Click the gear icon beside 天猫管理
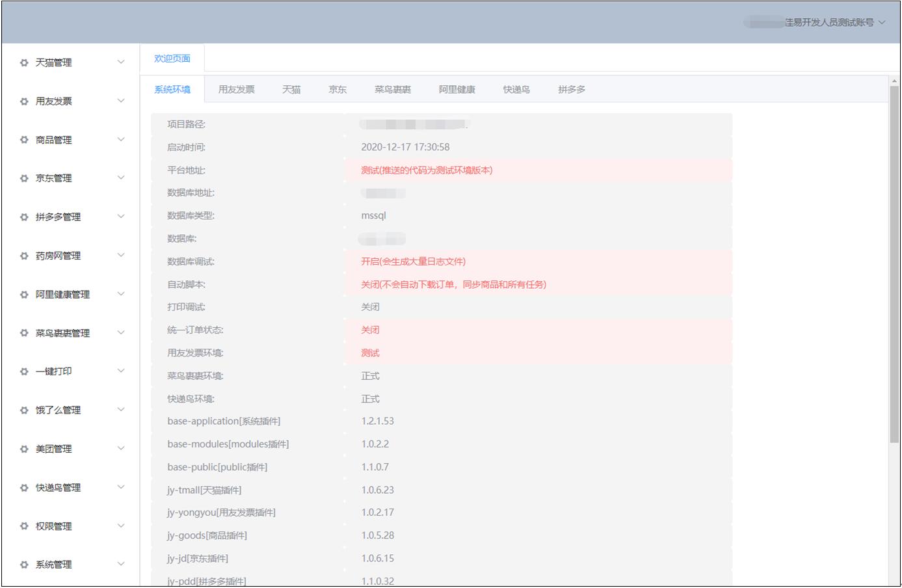The image size is (902, 588). (24, 62)
